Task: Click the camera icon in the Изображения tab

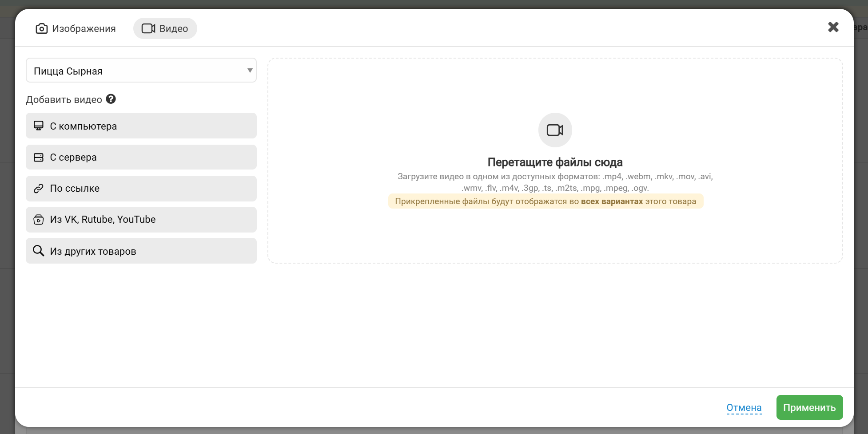Action: (41, 28)
